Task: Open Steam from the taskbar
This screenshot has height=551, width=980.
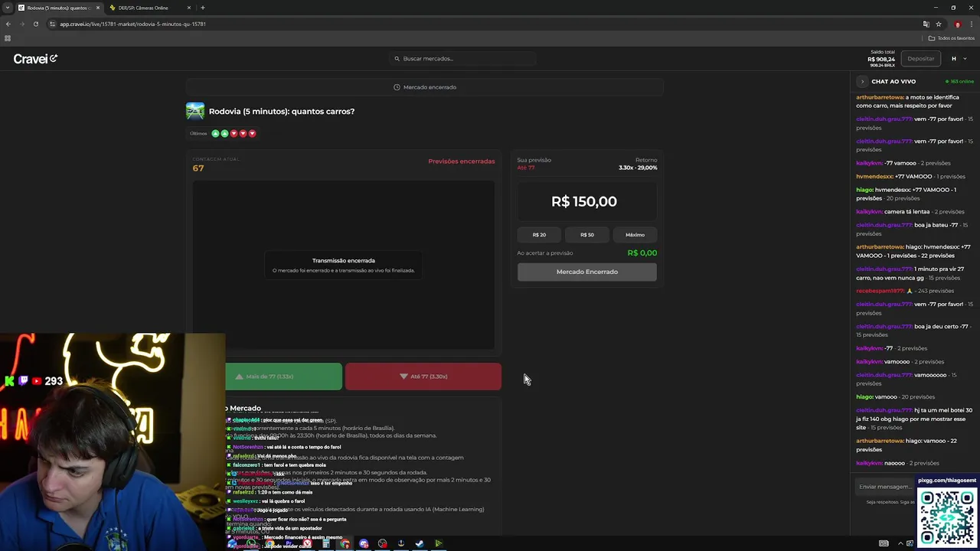Action: (420, 543)
